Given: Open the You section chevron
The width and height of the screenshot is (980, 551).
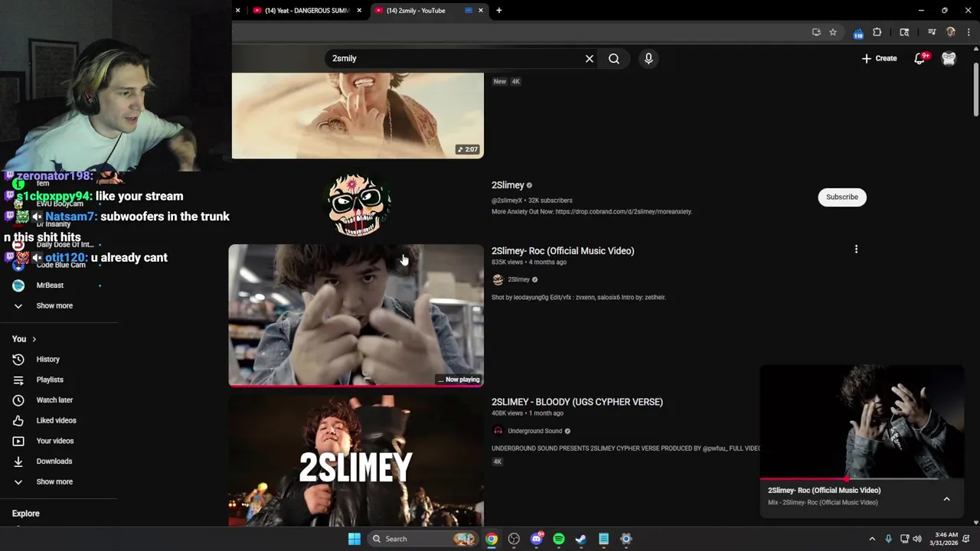Looking at the screenshot, I should click(x=34, y=339).
